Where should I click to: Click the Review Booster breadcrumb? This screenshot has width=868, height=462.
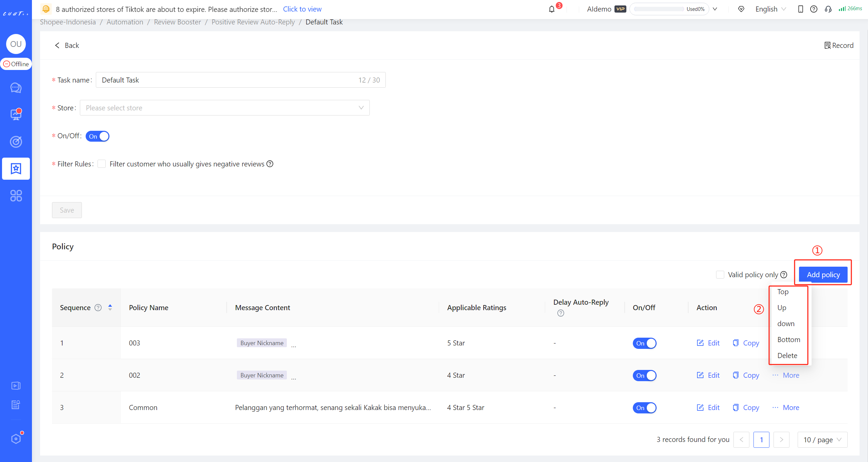tap(177, 22)
